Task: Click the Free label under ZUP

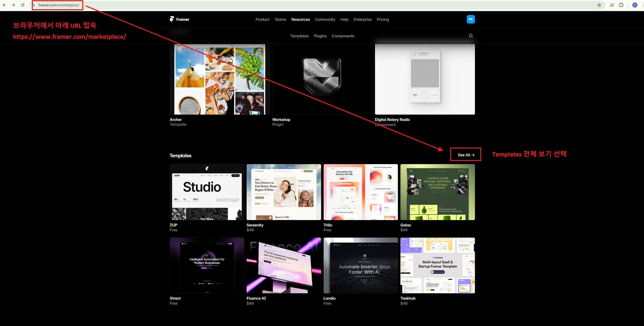Action: (x=174, y=230)
